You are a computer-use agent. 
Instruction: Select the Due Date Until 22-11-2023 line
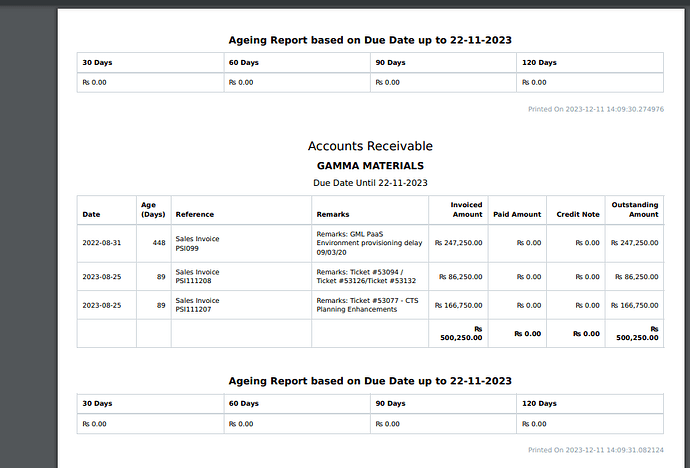370,183
